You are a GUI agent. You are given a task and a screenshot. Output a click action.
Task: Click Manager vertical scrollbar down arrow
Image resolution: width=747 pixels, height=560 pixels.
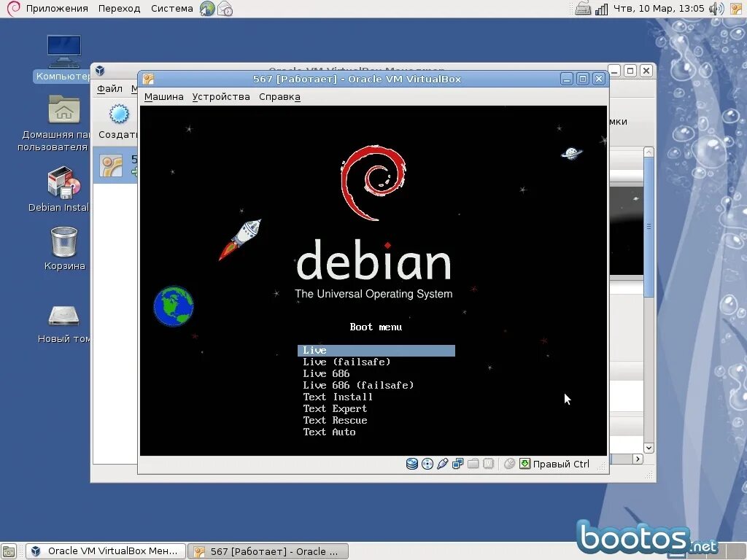[649, 448]
